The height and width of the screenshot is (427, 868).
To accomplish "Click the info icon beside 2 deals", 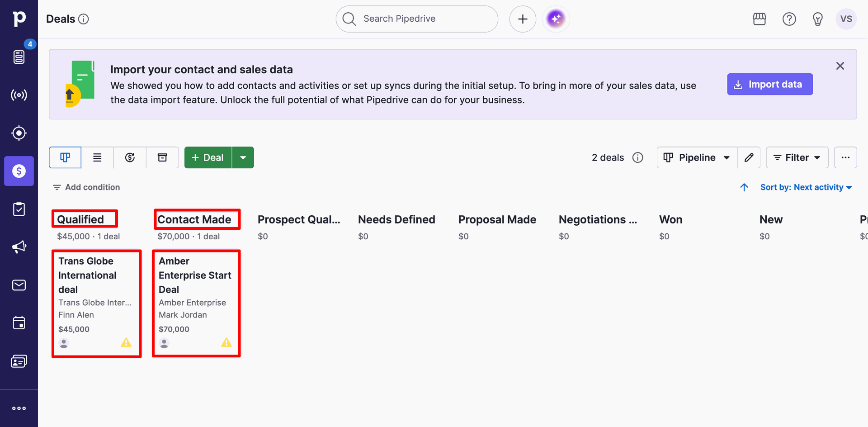I will point(638,157).
